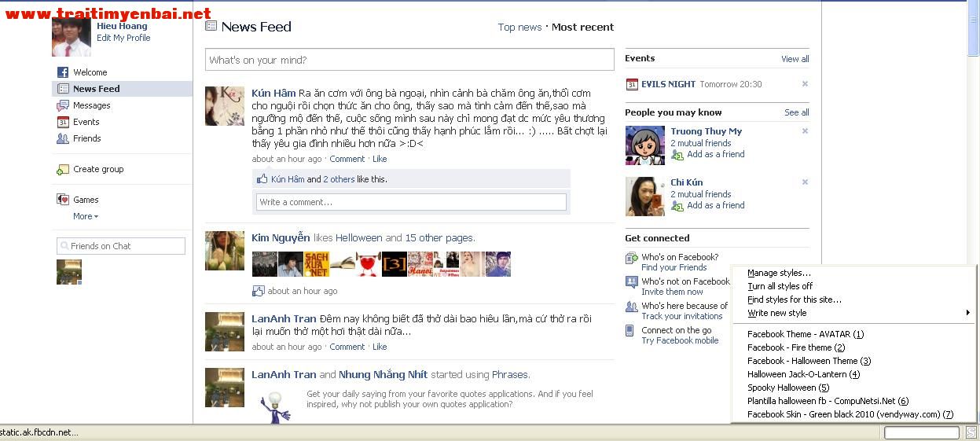980x441 pixels.
Task: Click the Create group icon
Action: click(x=63, y=169)
